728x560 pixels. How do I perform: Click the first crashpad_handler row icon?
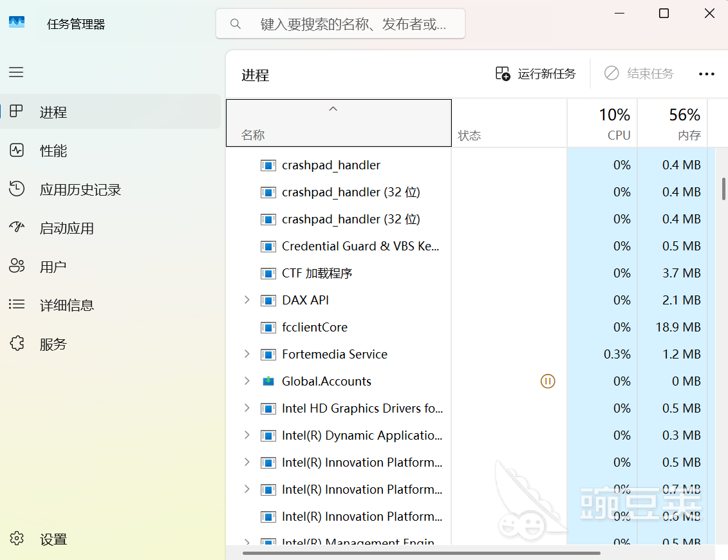tap(268, 165)
